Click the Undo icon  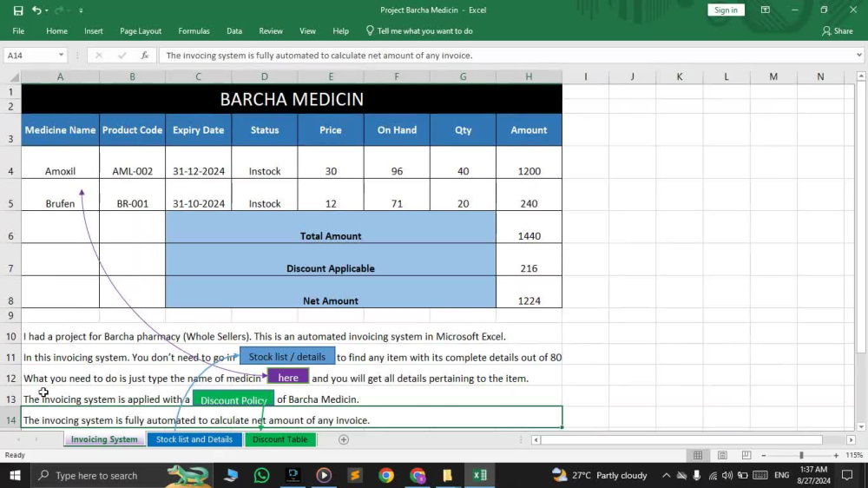(x=36, y=10)
